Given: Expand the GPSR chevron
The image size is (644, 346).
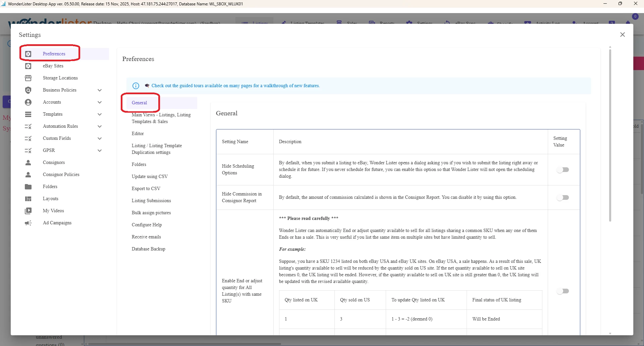Looking at the screenshot, I should click(100, 151).
